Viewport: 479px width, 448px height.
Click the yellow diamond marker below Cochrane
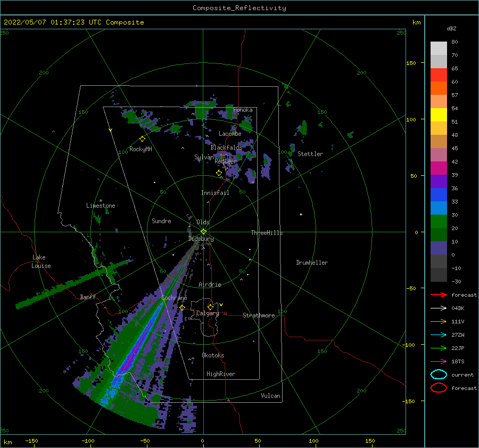183,308
